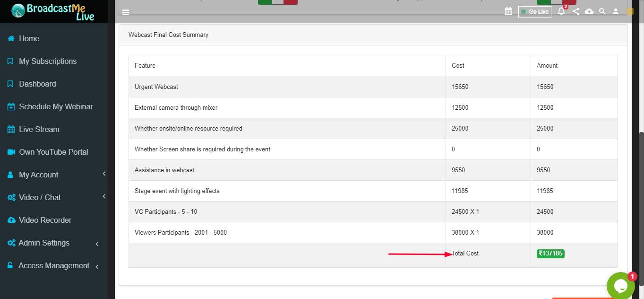Viewport: 644px width, 299px height.
Task: Click the Video Recorder cloud icon
Action: click(x=11, y=220)
